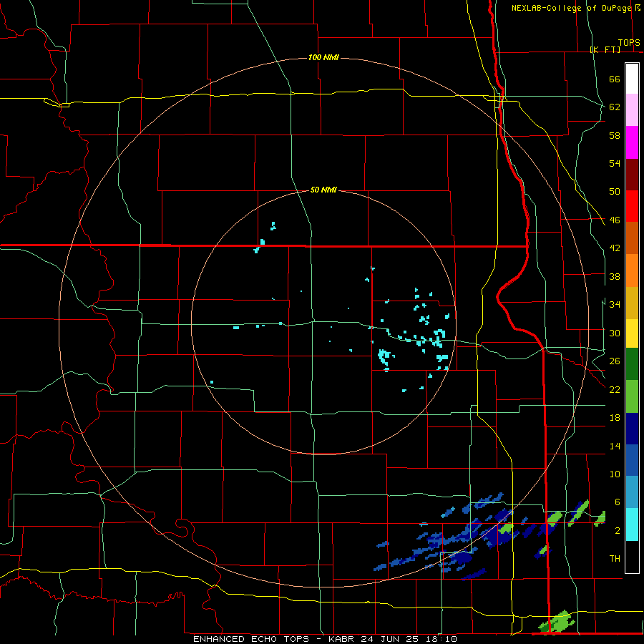Click the "TOPS" legend title
644x644 pixels.
click(629, 43)
